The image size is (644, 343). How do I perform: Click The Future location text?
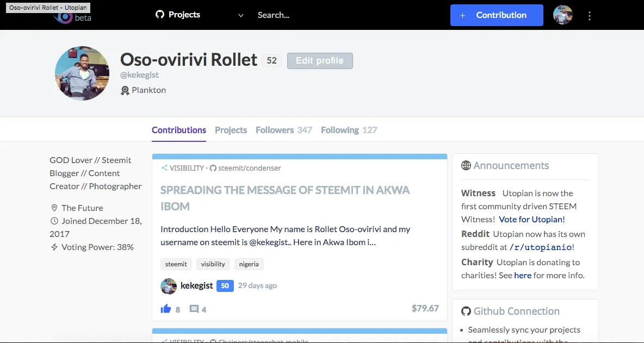[82, 208]
